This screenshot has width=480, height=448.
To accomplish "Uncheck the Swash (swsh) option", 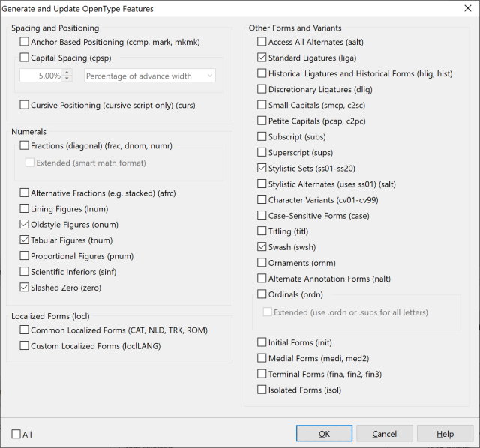I will (x=262, y=247).
